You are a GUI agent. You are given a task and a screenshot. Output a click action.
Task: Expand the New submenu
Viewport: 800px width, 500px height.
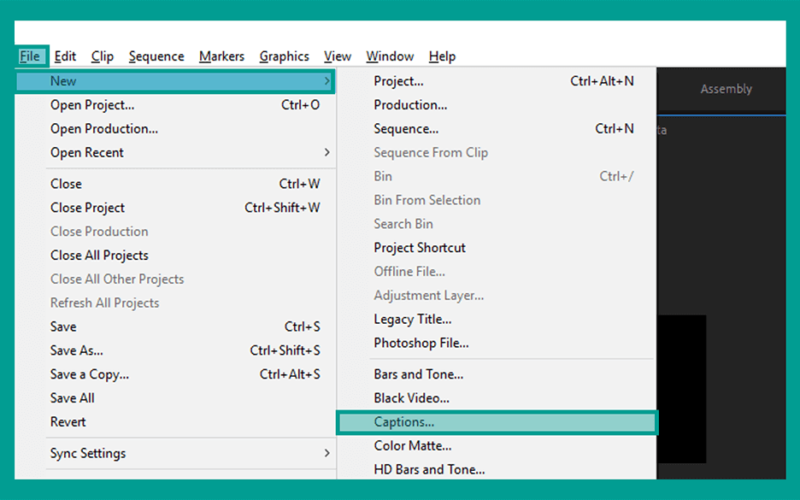pyautogui.click(x=175, y=81)
